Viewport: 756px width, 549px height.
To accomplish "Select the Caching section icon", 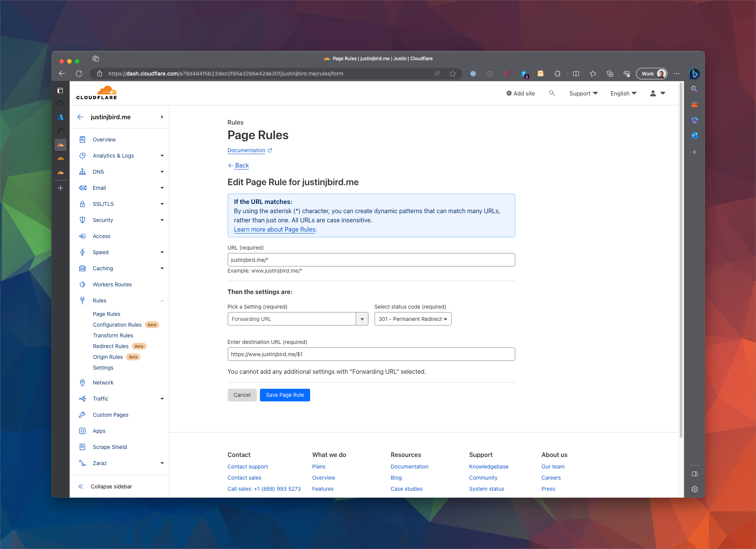I will point(82,268).
